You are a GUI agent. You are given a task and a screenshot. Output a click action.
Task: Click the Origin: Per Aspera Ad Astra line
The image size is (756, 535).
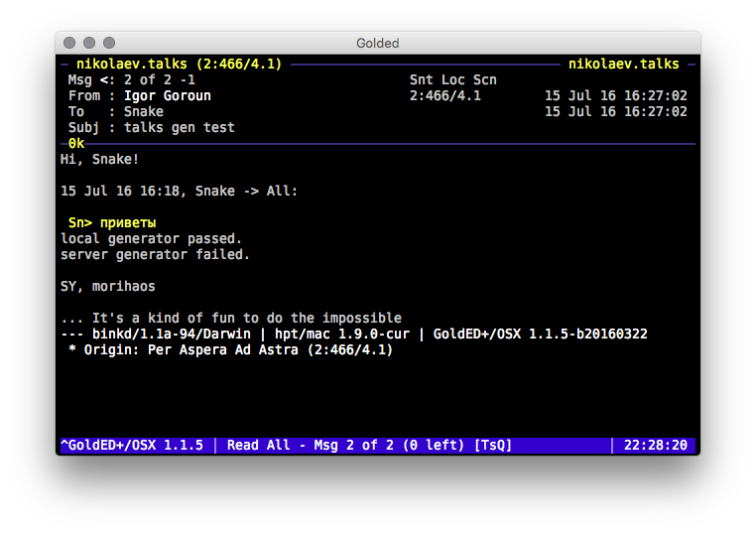pos(230,350)
